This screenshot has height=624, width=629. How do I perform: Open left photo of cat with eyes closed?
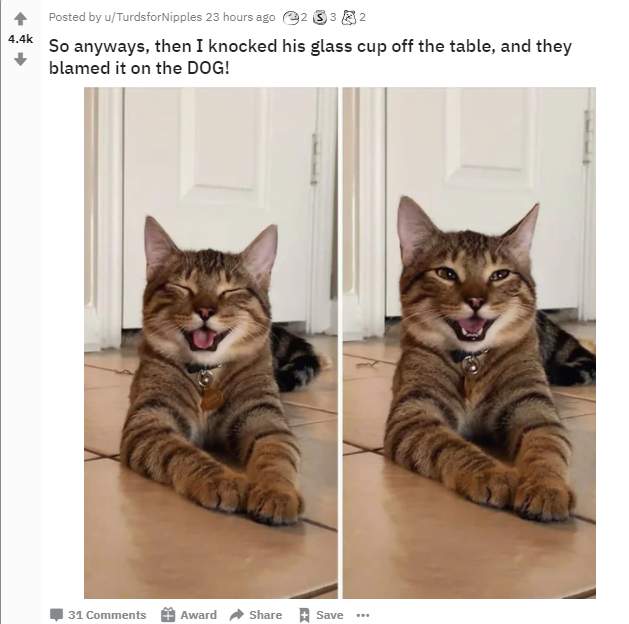[211, 343]
